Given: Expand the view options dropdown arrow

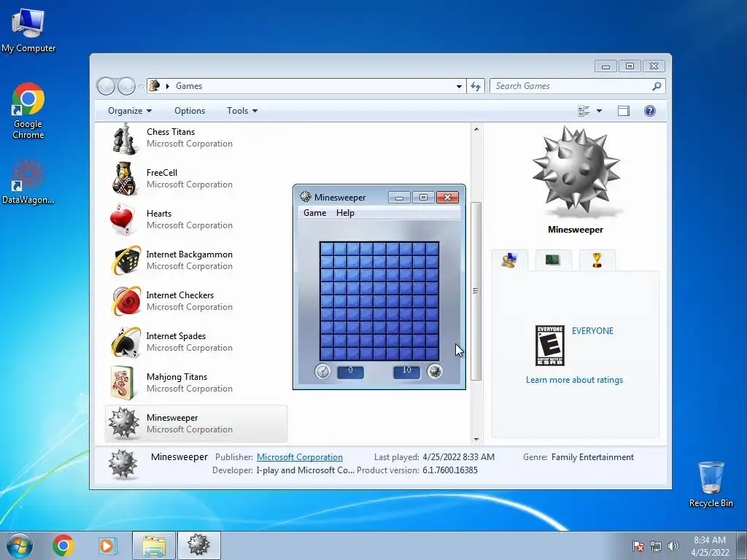Looking at the screenshot, I should (x=600, y=111).
